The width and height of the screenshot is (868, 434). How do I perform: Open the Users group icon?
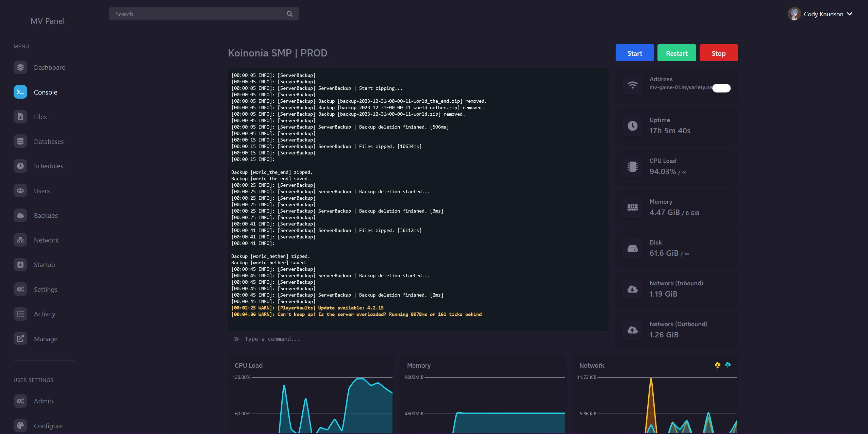20,191
